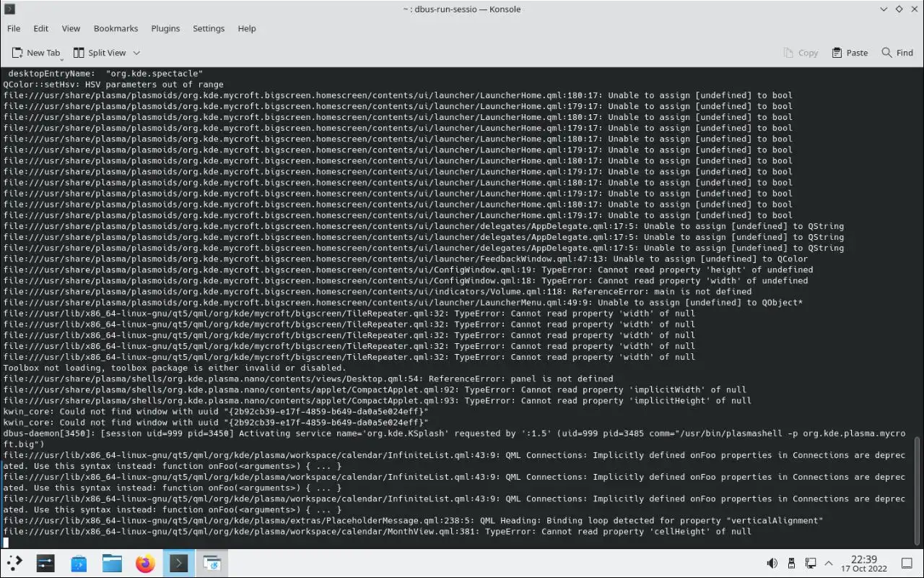924x578 pixels.
Task: Open a new tab with New Tab
Action: point(35,53)
